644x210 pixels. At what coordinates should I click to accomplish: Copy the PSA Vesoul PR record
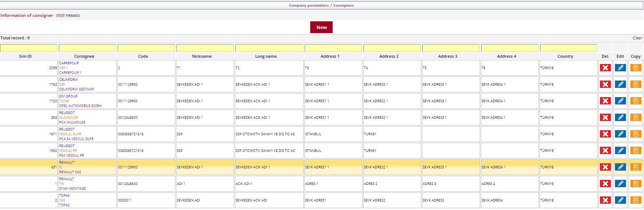[x=636, y=150]
